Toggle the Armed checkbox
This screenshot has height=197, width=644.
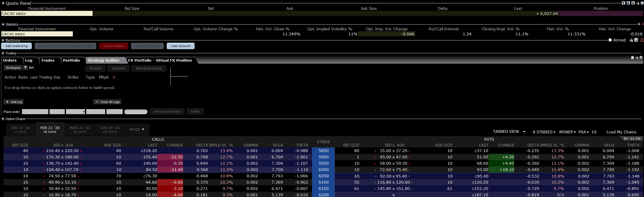(x=610, y=40)
